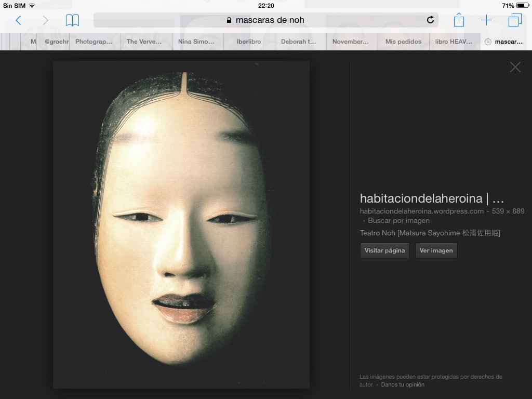Screen dimensions: 532x399
Task: Open the bookmarks book icon
Action: coord(72,20)
